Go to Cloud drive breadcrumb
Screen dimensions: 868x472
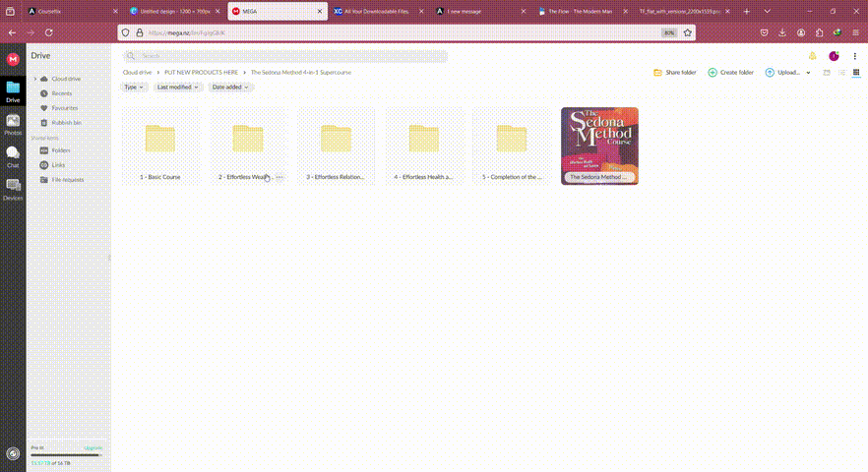click(x=138, y=73)
